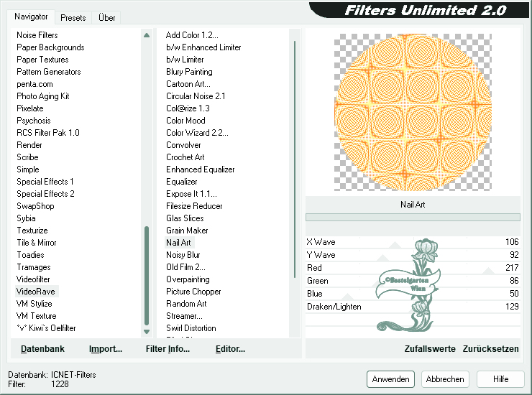This screenshot has width=532, height=395.
Task: Select the Paper Textures category
Action: coord(42,60)
